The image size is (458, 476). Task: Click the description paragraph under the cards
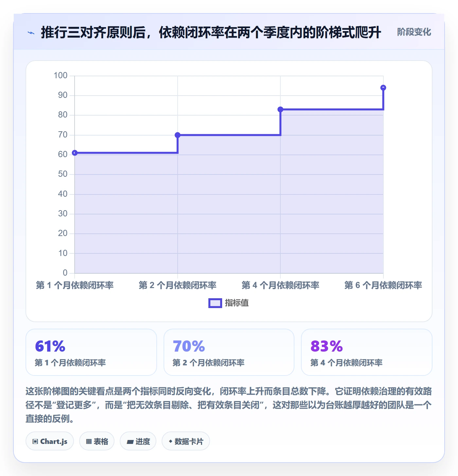pyautogui.click(x=229, y=405)
